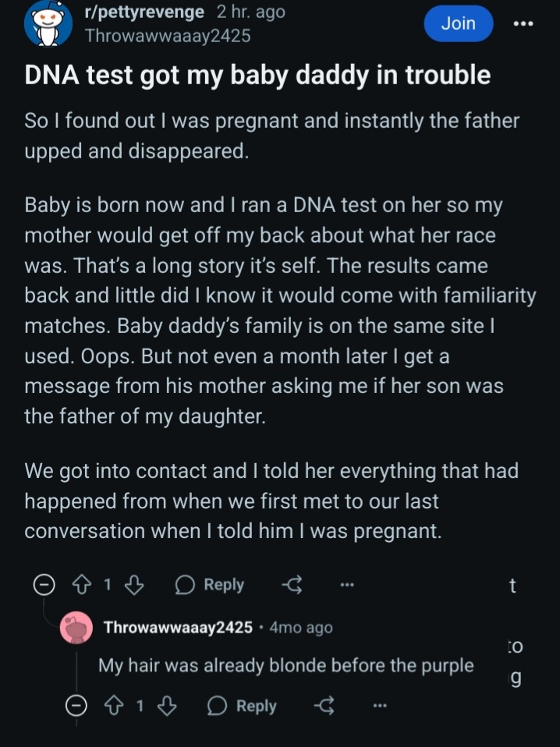Viewport: 560px width, 747px height.
Task: Open more options on purple hair reply
Action: [x=379, y=706]
